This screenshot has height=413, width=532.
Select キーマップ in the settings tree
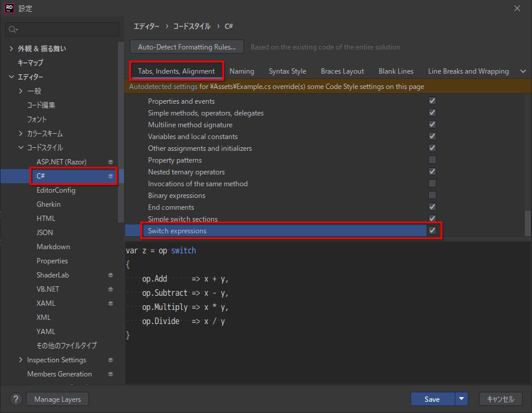tap(31, 62)
